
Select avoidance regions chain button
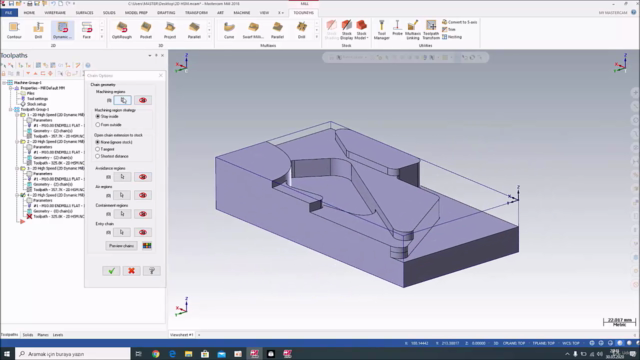click(122, 177)
